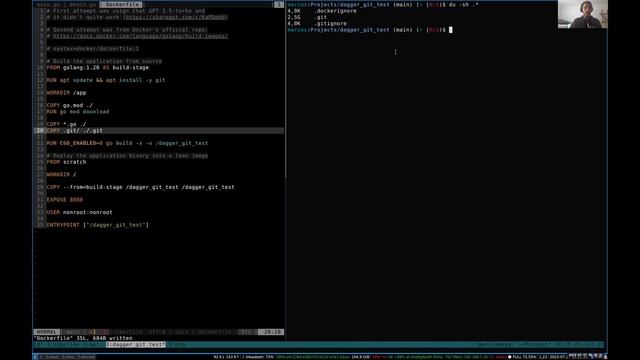Click the vim tab close X marker

(x=278, y=4)
